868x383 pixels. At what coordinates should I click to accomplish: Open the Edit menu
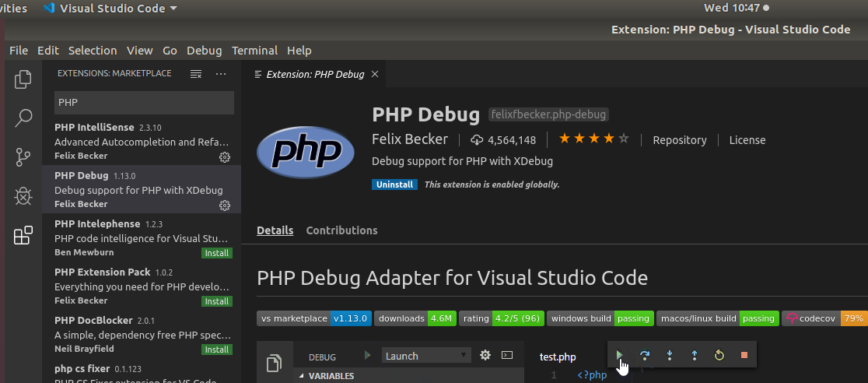[48, 51]
